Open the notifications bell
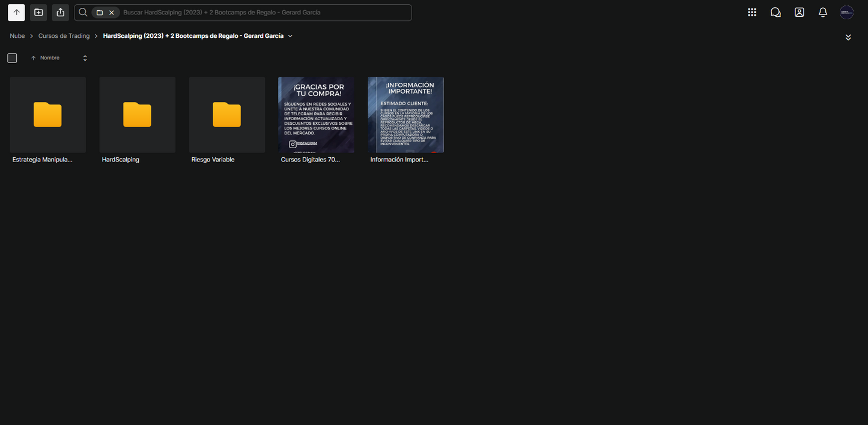Screen dimensions: 868x425 [x=823, y=12]
